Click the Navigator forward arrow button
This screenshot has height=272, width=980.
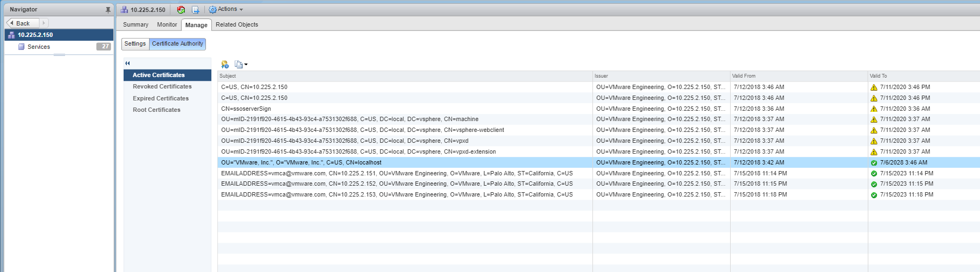(44, 23)
